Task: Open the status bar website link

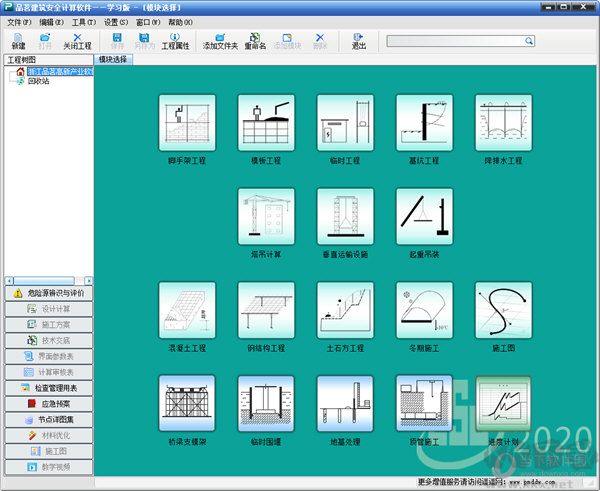Action: point(533,482)
